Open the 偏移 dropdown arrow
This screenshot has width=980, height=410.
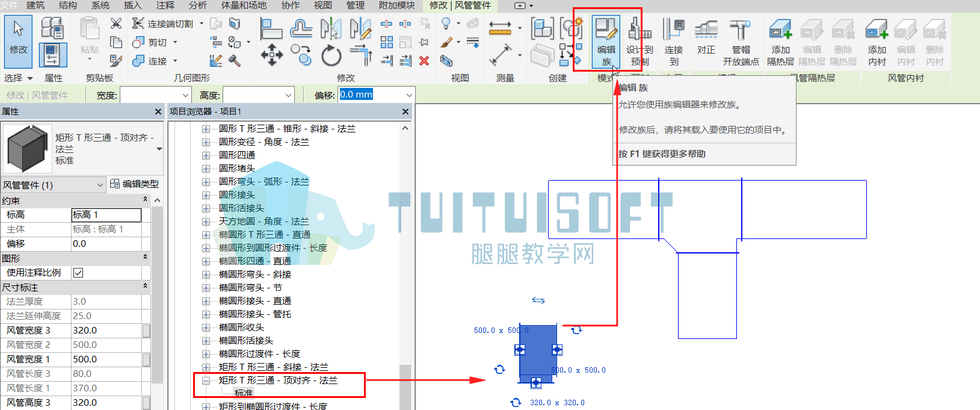[x=409, y=95]
